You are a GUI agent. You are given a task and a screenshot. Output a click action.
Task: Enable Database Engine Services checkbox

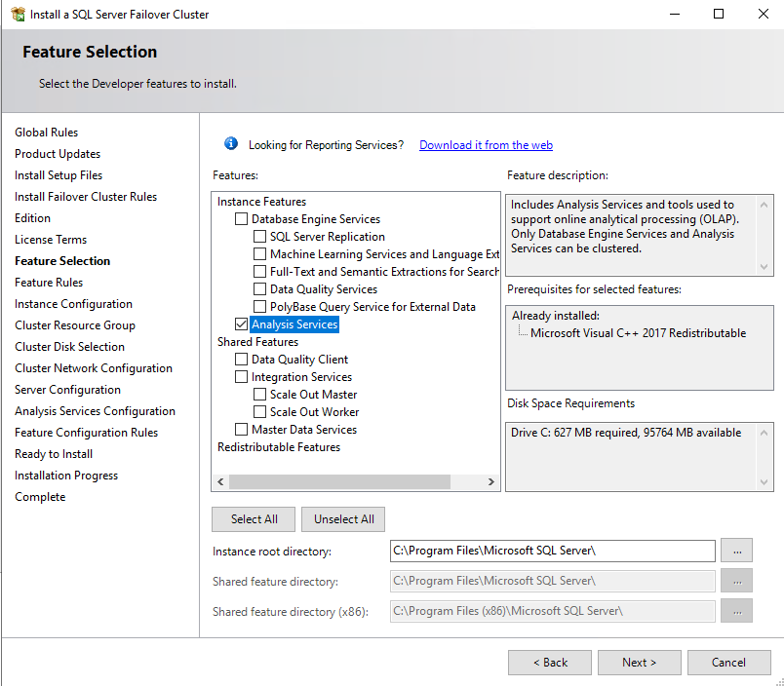(x=241, y=219)
